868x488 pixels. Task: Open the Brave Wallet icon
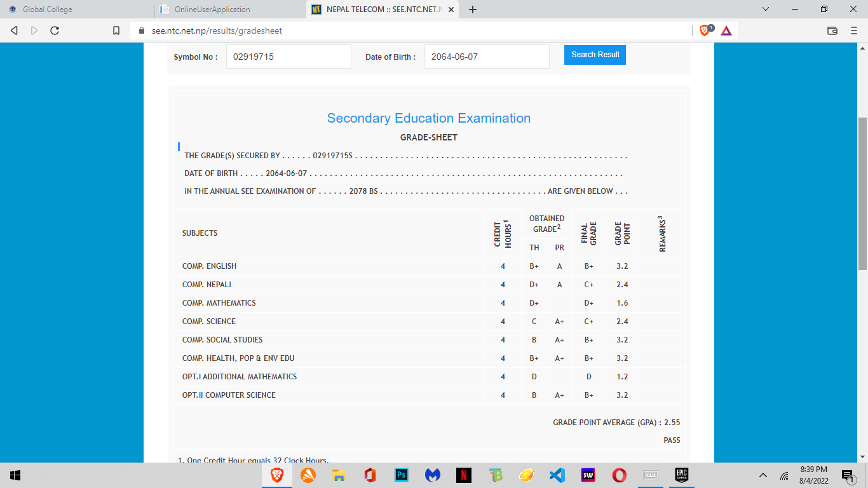(832, 30)
